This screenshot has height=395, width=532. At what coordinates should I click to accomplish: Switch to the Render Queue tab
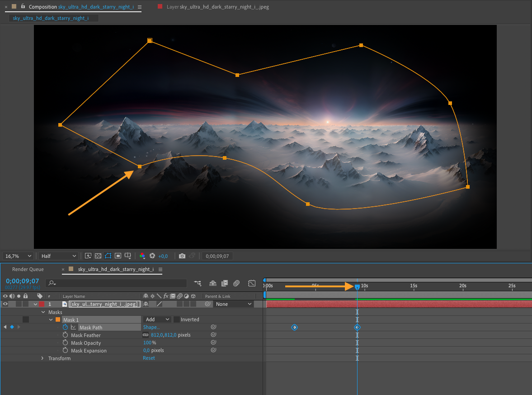pos(28,269)
